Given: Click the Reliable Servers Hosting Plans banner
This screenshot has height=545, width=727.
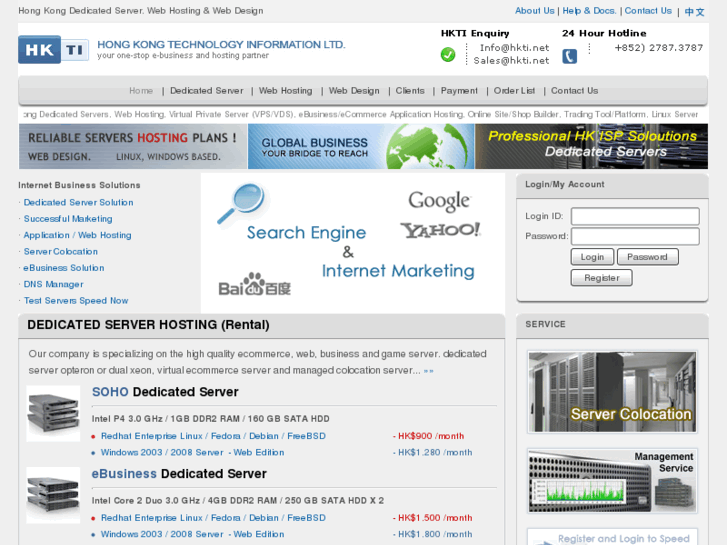Looking at the screenshot, I should pyautogui.click(x=133, y=146).
